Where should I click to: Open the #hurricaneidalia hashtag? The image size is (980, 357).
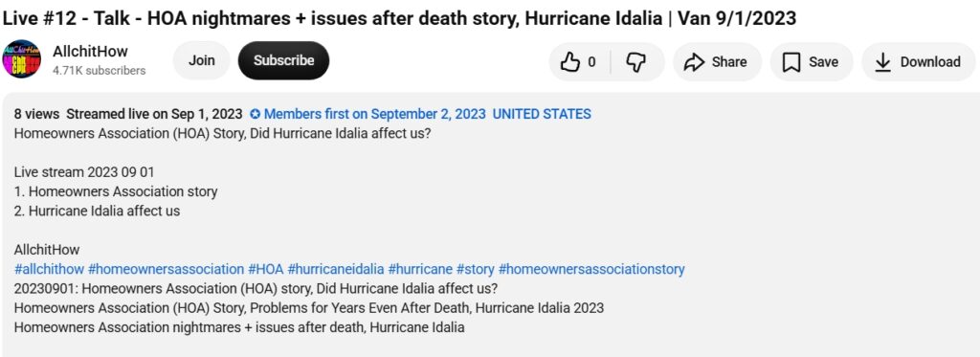pyautogui.click(x=336, y=270)
